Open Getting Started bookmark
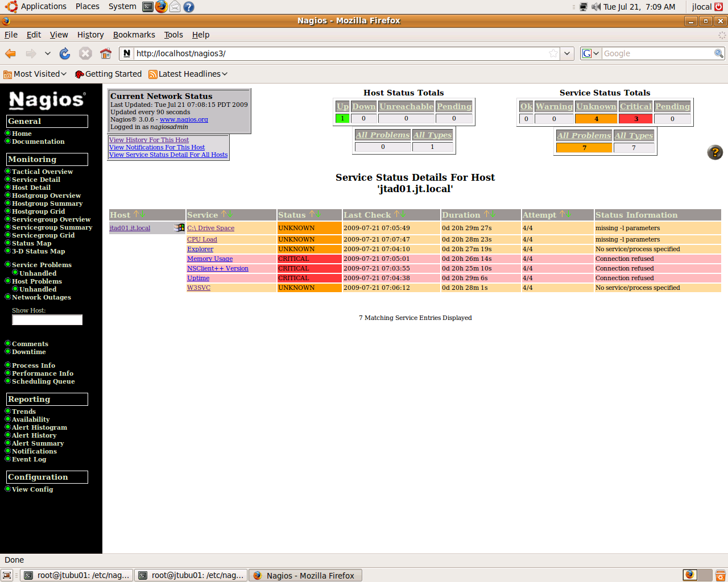 click(108, 74)
